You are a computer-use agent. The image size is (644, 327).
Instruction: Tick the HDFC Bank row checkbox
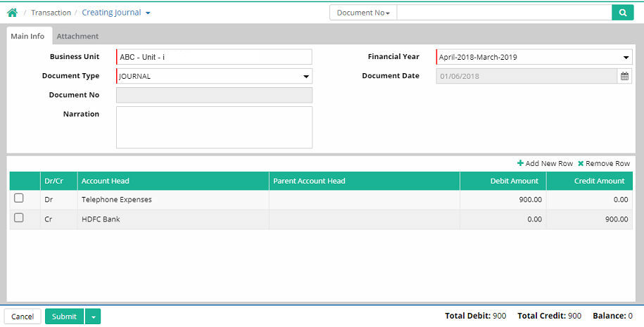click(x=19, y=219)
